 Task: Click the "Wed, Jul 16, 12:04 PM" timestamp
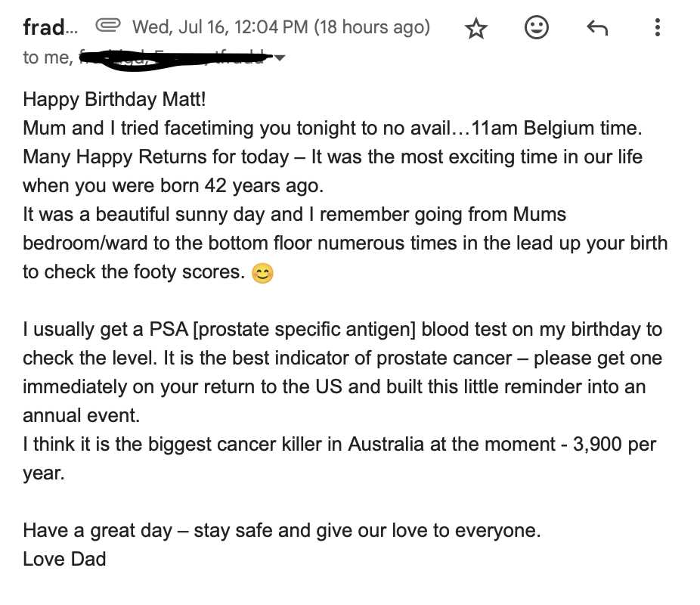point(220,27)
